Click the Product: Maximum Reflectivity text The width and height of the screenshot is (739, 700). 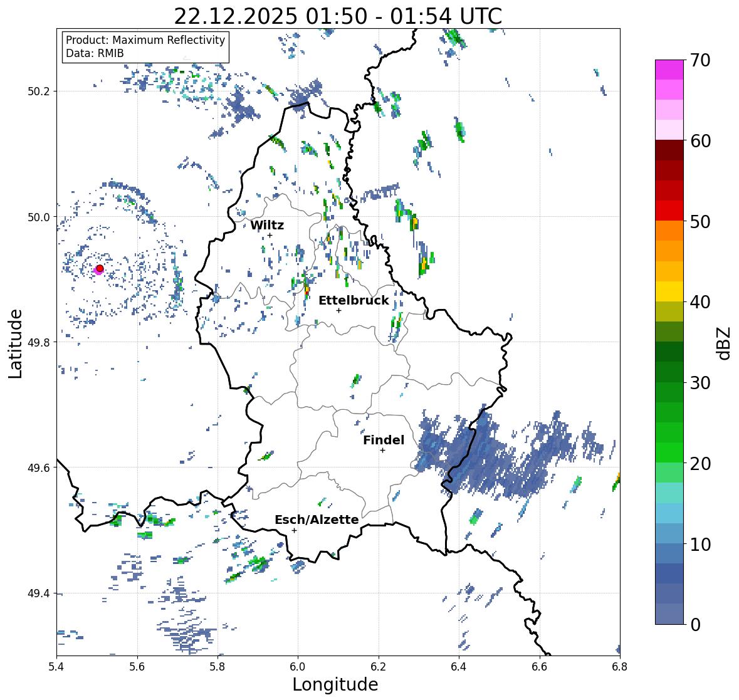click(x=145, y=40)
